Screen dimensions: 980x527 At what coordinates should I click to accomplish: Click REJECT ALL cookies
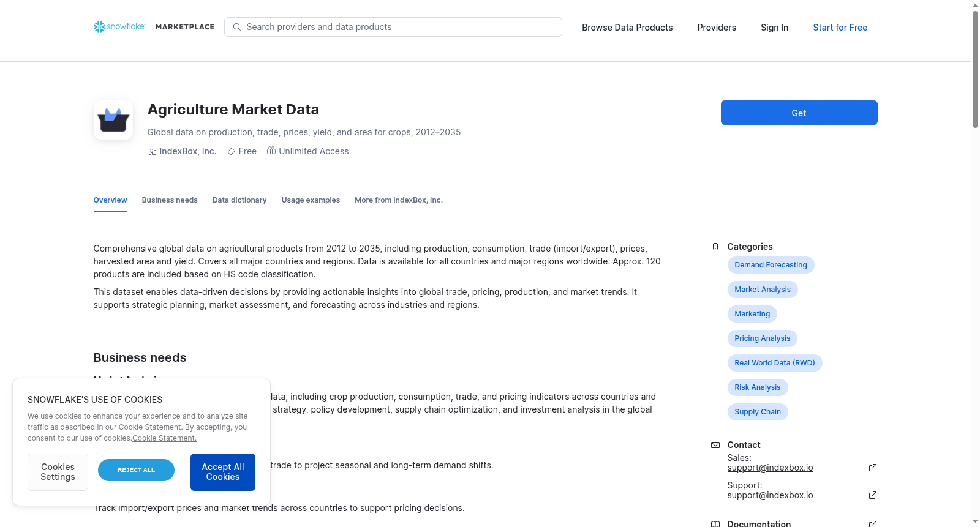coord(136,470)
